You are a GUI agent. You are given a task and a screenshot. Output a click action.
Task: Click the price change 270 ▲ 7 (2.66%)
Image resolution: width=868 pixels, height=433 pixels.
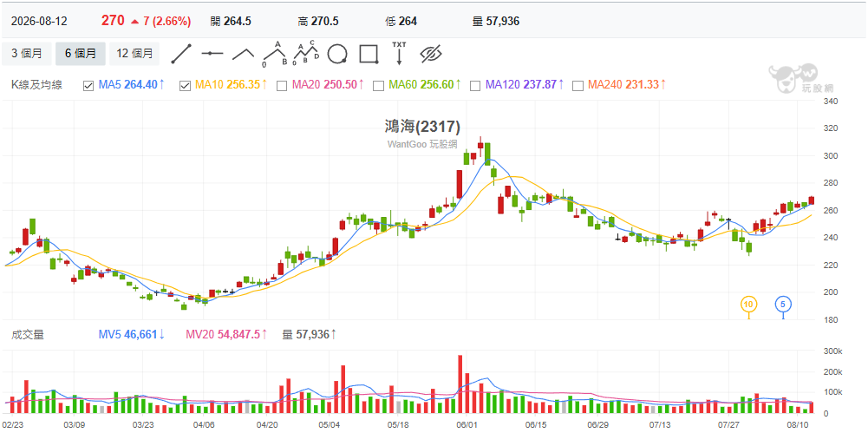pos(147,21)
